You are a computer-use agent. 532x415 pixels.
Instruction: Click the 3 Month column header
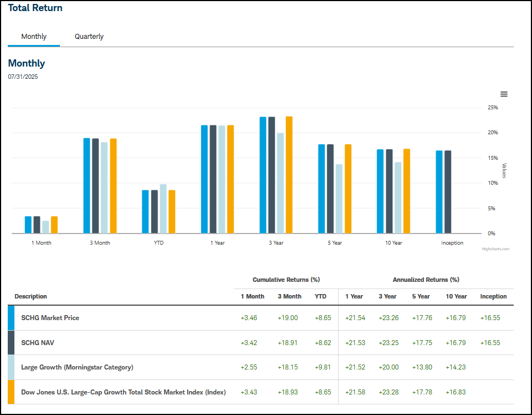point(289,296)
